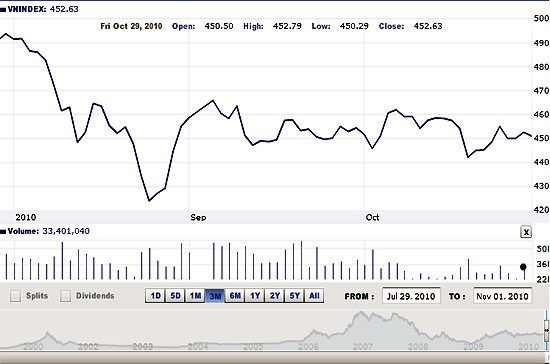
Task: Select the 3M time range
Action: click(x=215, y=296)
